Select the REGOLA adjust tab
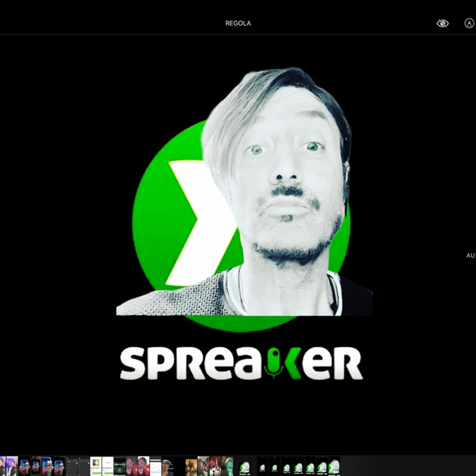Screen dimensions: 476x476 [238, 23]
